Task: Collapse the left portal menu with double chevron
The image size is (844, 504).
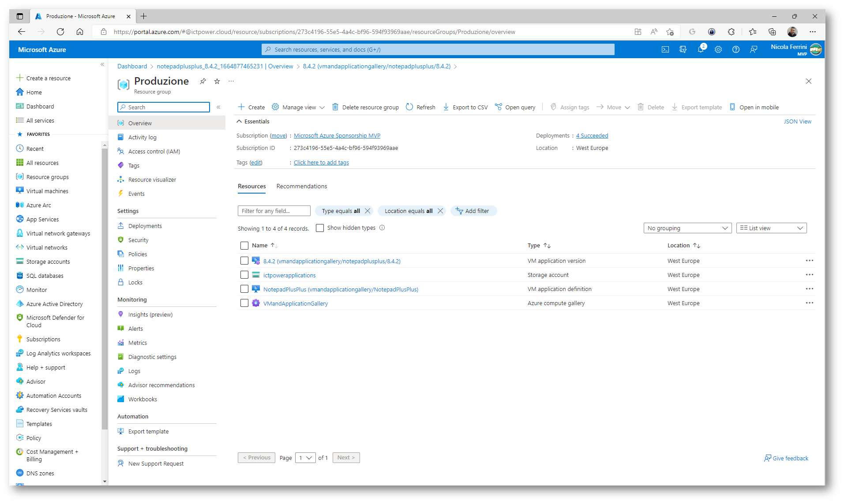Action: tap(102, 64)
